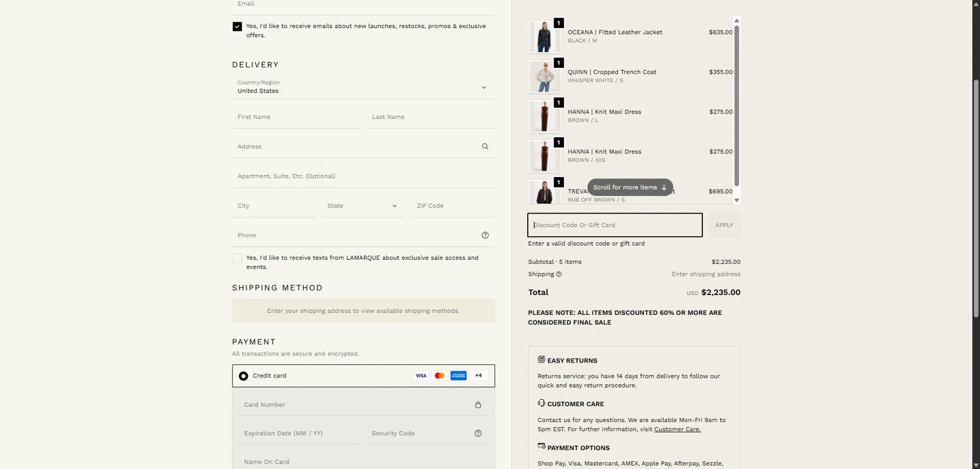Click the City input field
Screen dimensions: 980x469
click(x=274, y=206)
